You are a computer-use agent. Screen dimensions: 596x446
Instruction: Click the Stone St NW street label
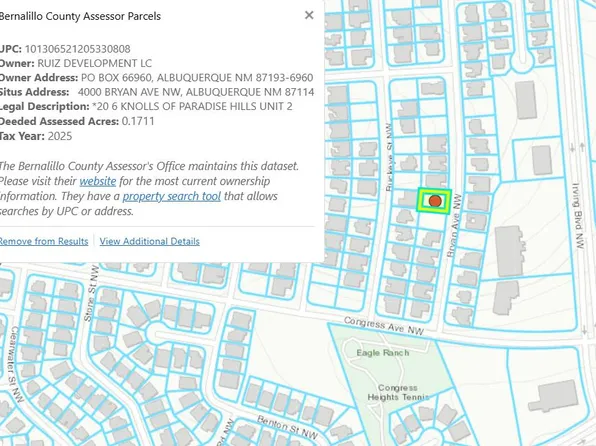click(91, 294)
